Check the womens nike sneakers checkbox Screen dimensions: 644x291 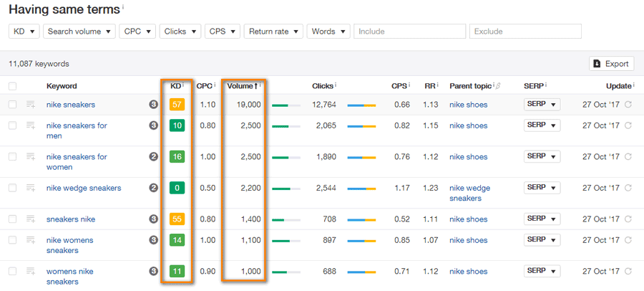click(x=13, y=271)
